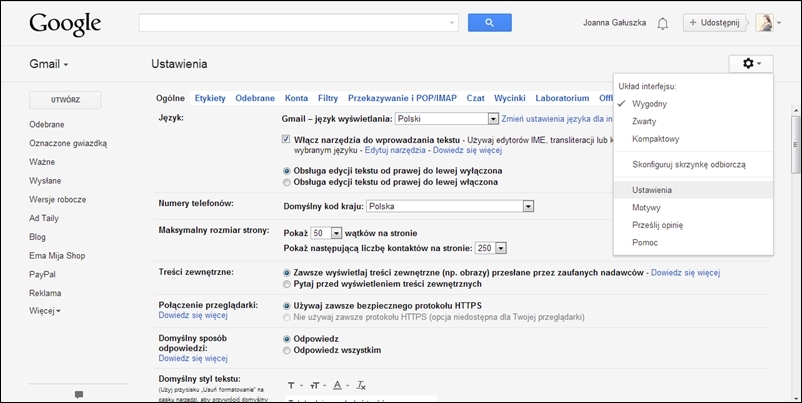Select right-to-left editing off radio

[x=287, y=171]
